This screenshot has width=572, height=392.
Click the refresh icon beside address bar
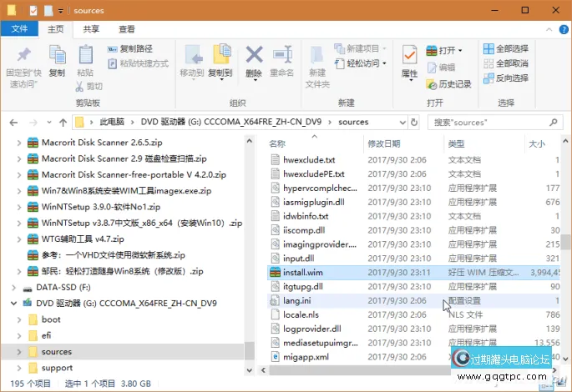(414, 122)
